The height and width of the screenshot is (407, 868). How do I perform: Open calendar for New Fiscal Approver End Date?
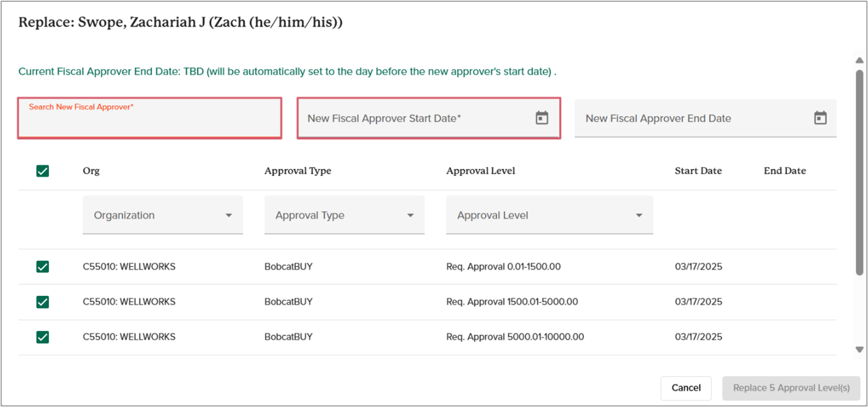820,118
